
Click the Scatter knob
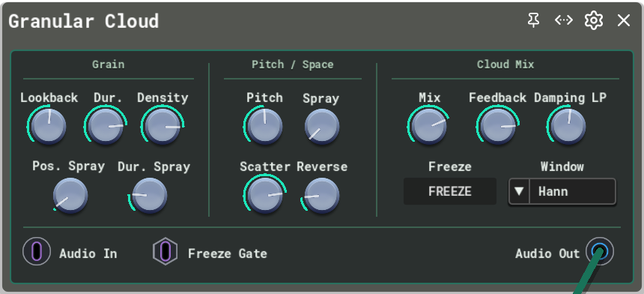point(265,196)
